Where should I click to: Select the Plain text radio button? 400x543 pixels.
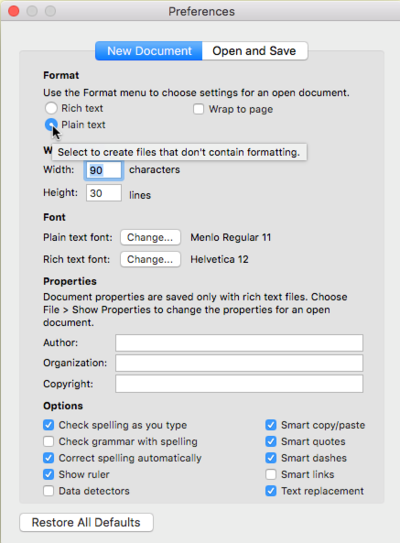[x=51, y=125]
